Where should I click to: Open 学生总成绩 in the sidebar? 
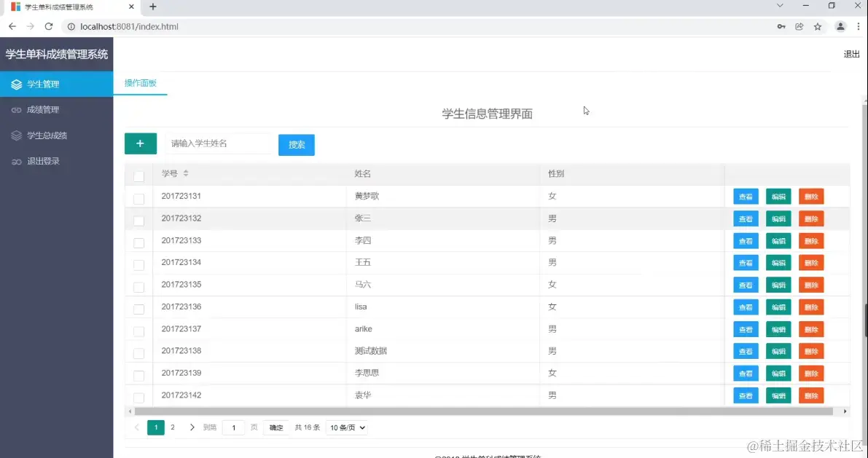point(56,135)
